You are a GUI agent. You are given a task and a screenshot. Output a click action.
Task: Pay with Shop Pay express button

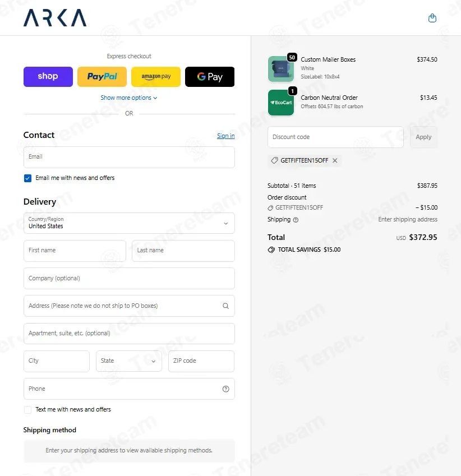point(48,76)
